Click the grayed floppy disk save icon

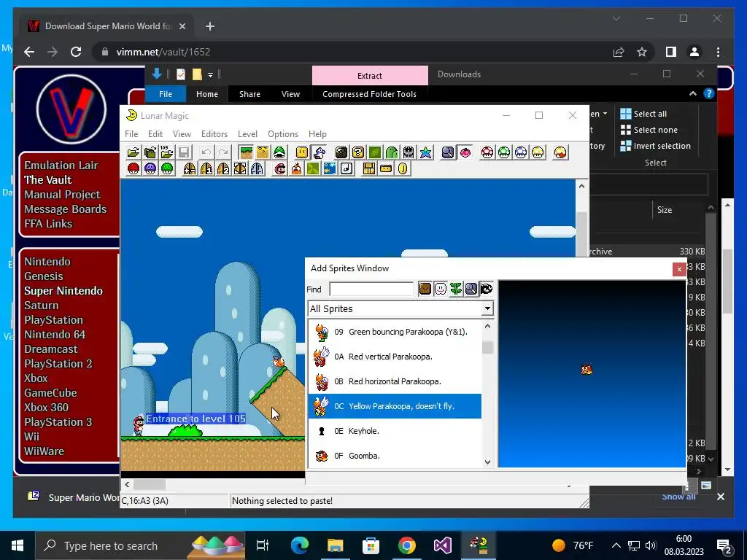click(x=184, y=152)
